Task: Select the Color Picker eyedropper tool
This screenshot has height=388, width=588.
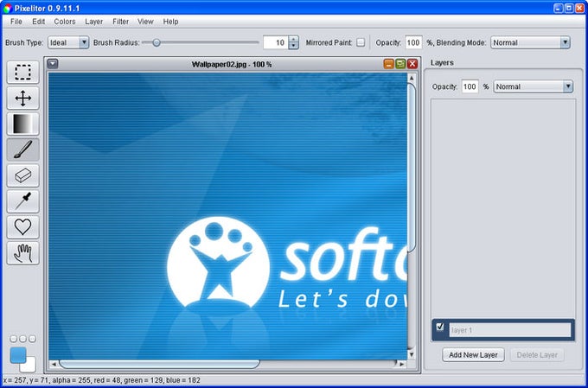Action: [22, 201]
